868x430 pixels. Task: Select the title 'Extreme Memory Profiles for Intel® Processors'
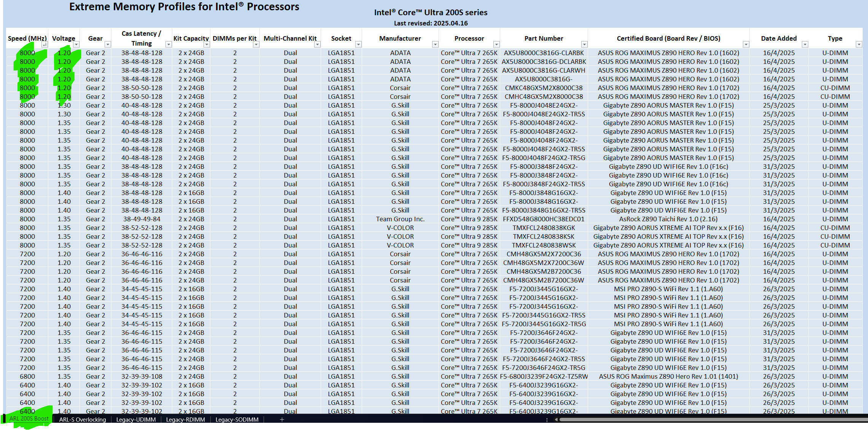(184, 7)
